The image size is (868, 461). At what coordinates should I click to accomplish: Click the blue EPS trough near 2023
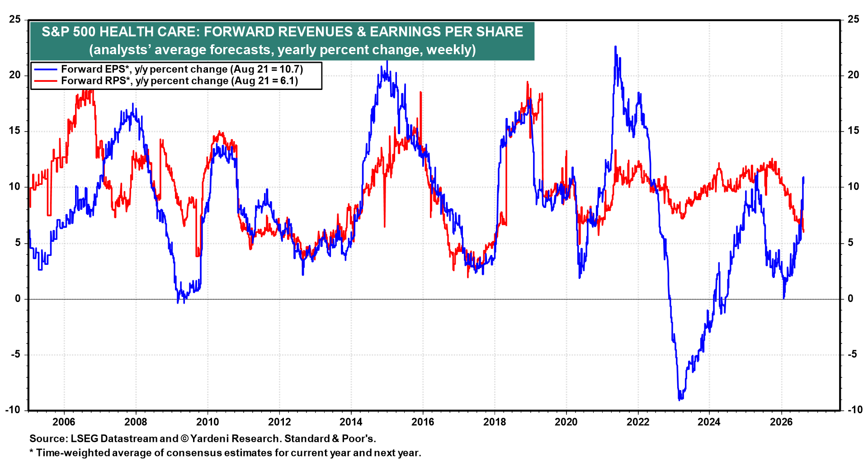pyautogui.click(x=680, y=399)
